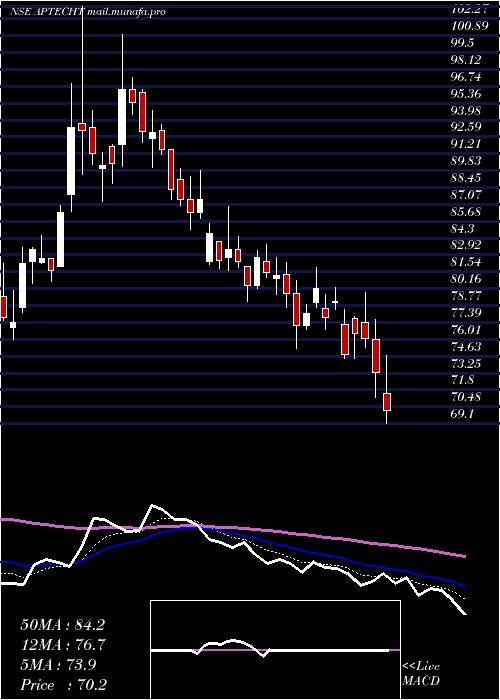500x700 pixels.
Task: Select the 78.77 price axis label
Action: (x=466, y=296)
